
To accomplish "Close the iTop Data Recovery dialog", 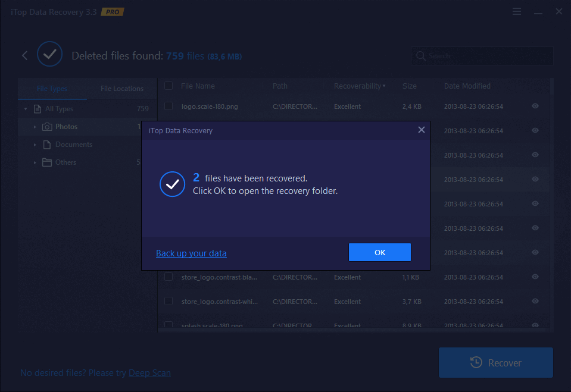I will (422, 130).
